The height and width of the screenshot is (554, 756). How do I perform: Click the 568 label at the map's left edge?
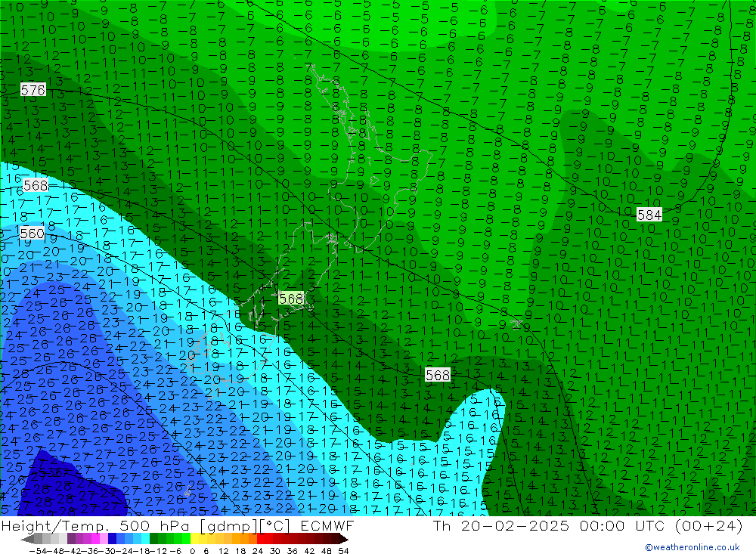[36, 185]
